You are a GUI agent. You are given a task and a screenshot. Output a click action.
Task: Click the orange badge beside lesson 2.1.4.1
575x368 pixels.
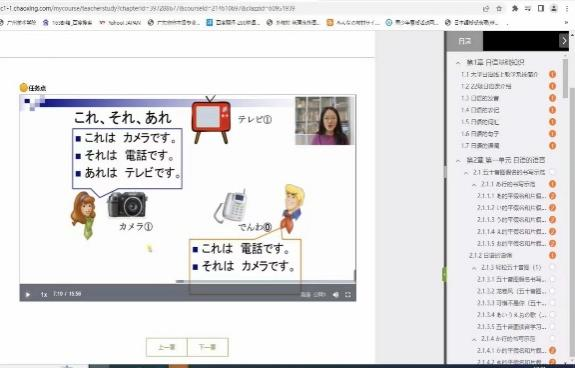pos(552,351)
